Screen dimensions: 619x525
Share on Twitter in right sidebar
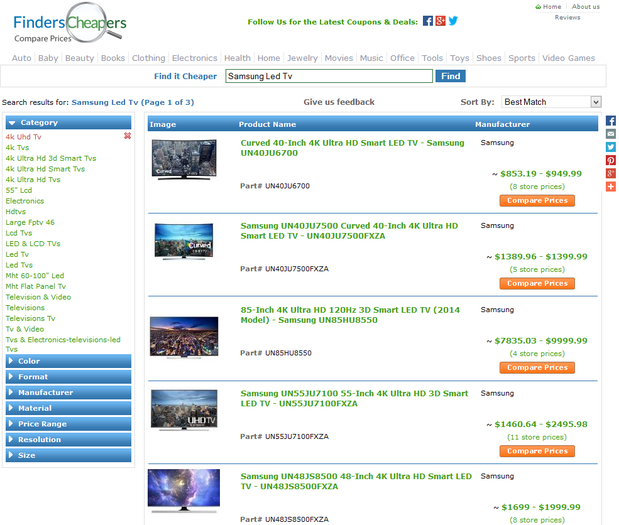[611, 147]
